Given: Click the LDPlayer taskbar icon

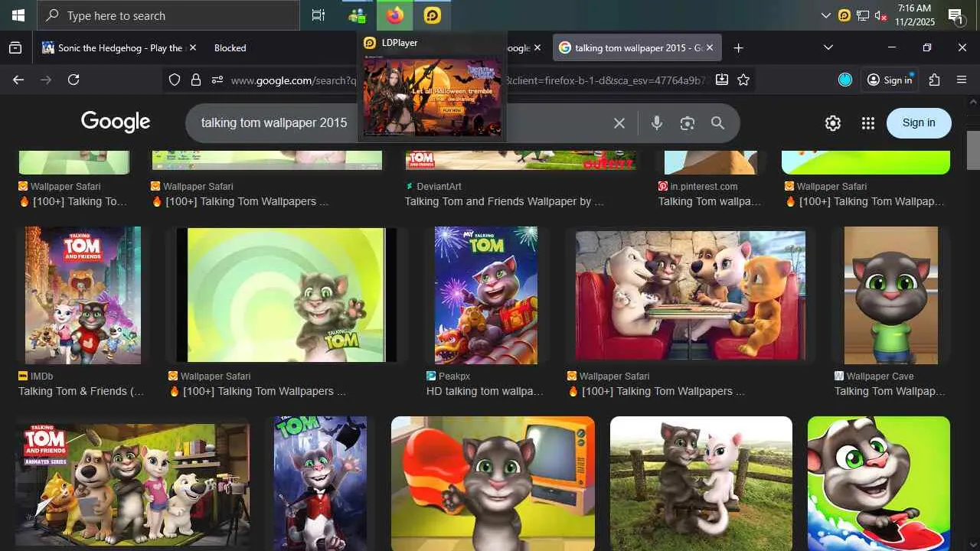Looking at the screenshot, I should pyautogui.click(x=433, y=15).
